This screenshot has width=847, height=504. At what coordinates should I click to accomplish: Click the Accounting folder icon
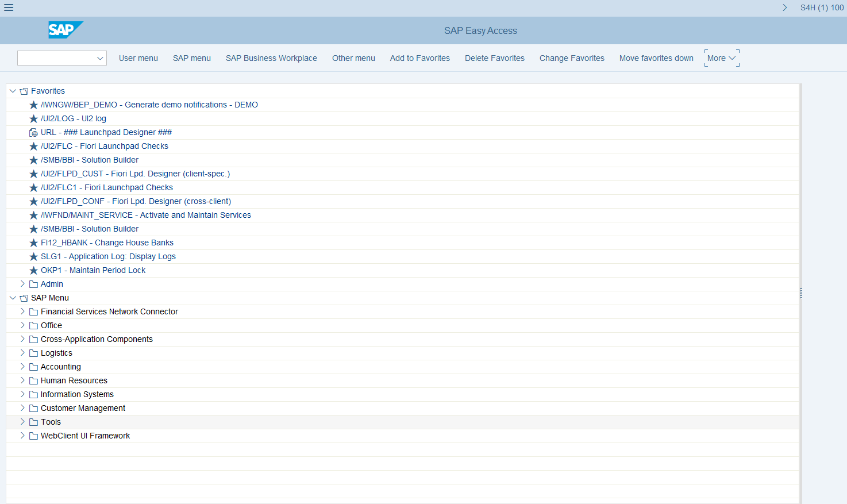33,367
